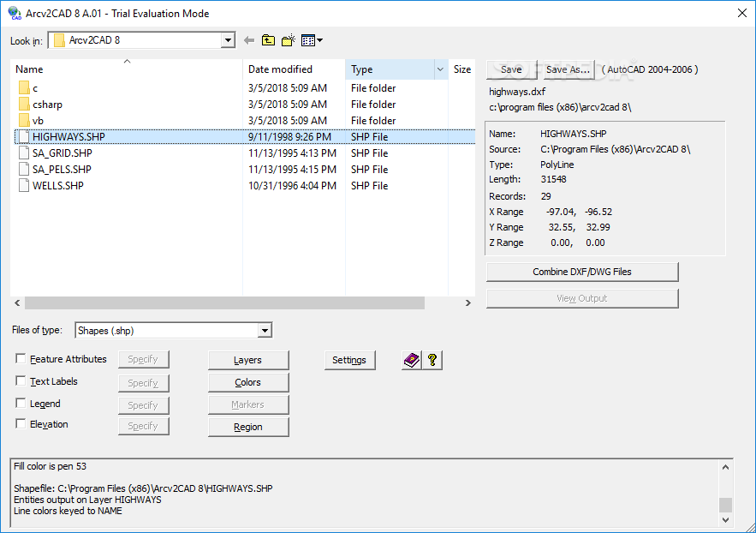This screenshot has height=533, width=756.
Task: Click 'Line colors keyed to NAME' log line
Action: coord(68,511)
